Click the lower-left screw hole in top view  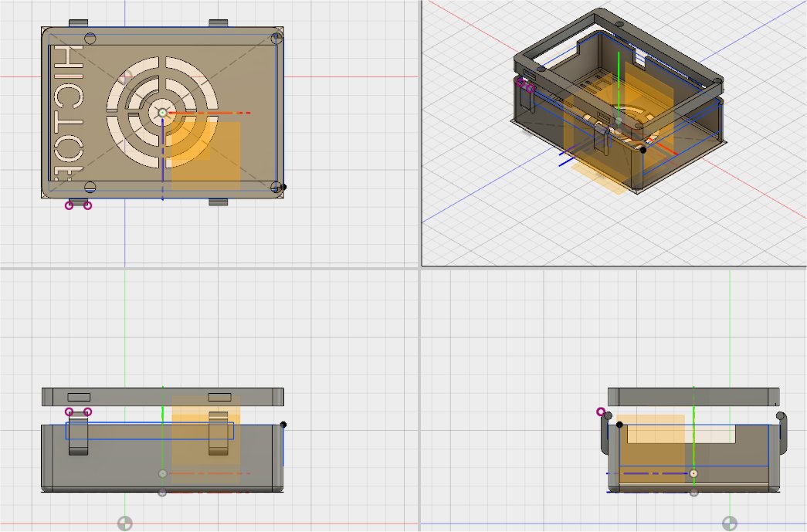(x=90, y=187)
